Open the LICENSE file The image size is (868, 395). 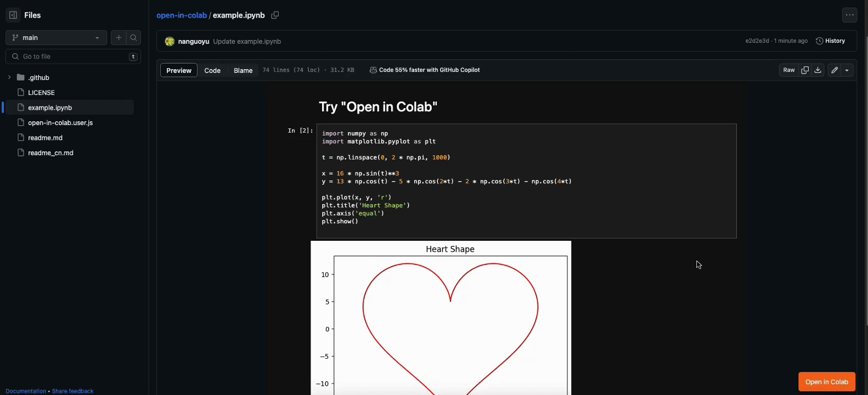pos(41,93)
